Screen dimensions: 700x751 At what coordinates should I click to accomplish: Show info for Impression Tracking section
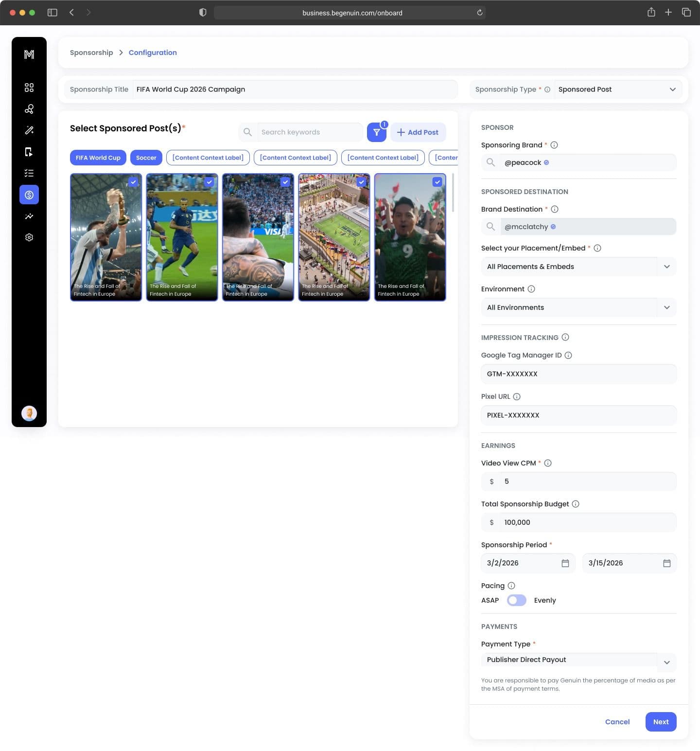565,337
